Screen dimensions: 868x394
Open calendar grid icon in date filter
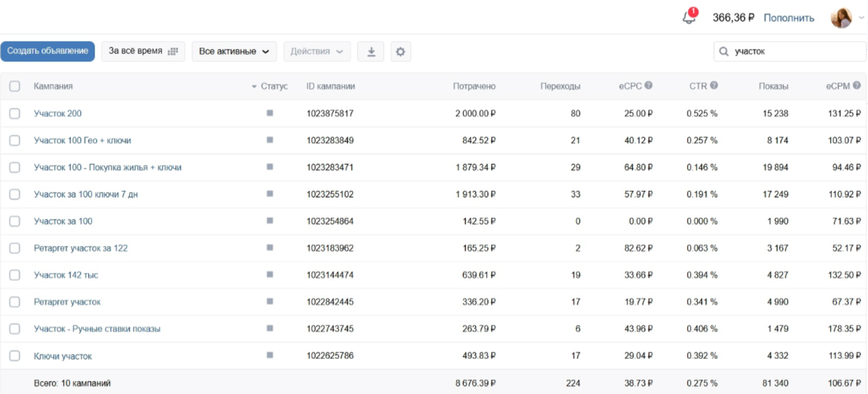click(173, 52)
